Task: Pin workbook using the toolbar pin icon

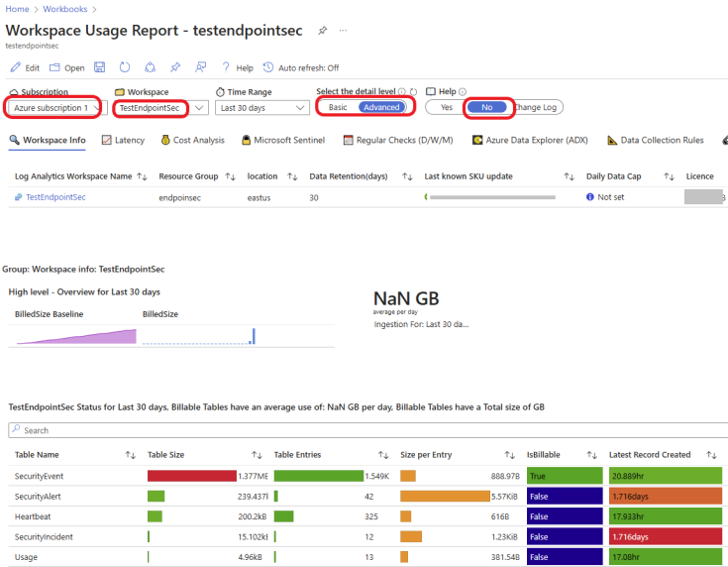Action: point(175,67)
